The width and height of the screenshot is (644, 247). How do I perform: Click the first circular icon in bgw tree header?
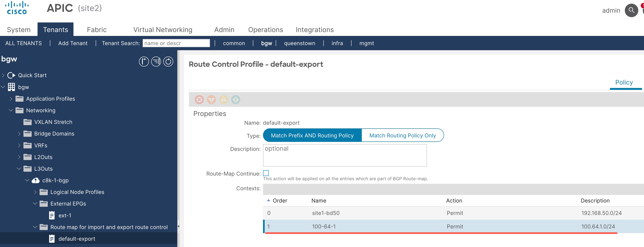click(x=144, y=61)
